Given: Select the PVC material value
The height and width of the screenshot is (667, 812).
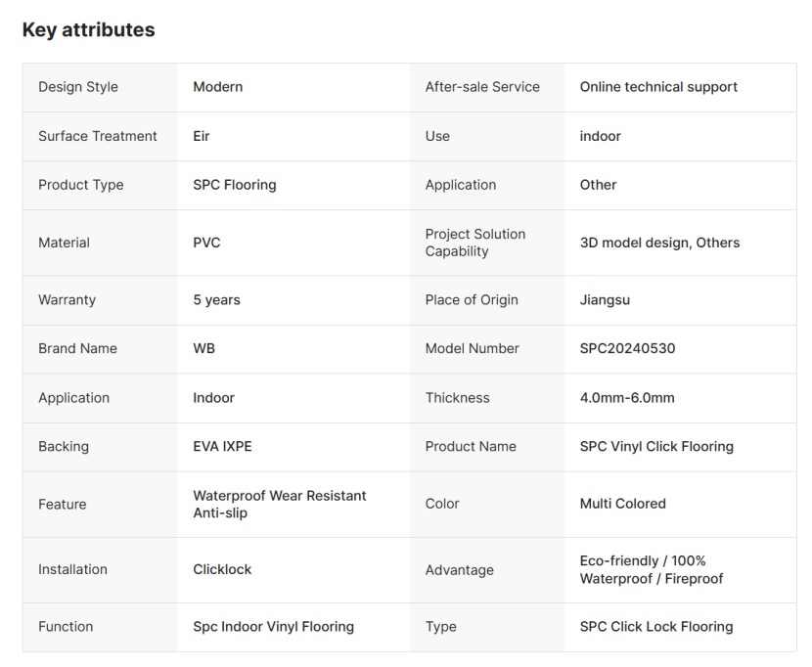Looking at the screenshot, I should pos(206,243).
